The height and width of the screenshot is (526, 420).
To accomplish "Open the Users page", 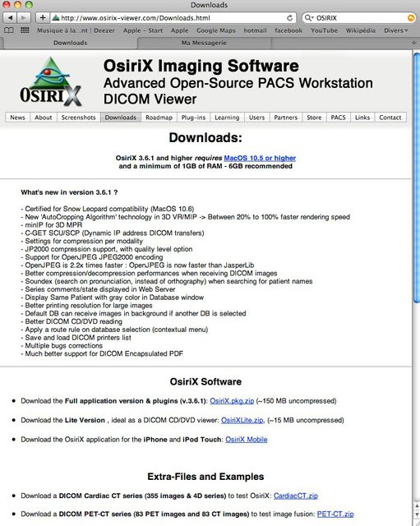I will [256, 118].
